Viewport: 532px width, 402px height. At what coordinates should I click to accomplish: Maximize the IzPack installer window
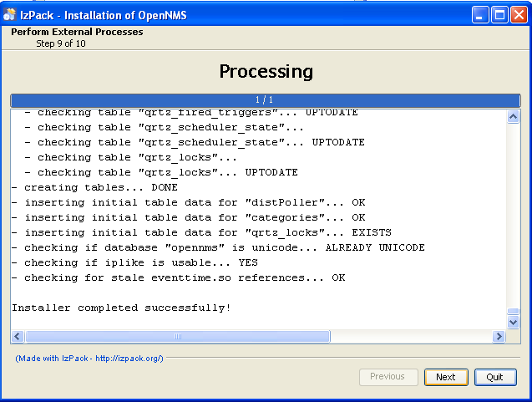pyautogui.click(x=499, y=15)
